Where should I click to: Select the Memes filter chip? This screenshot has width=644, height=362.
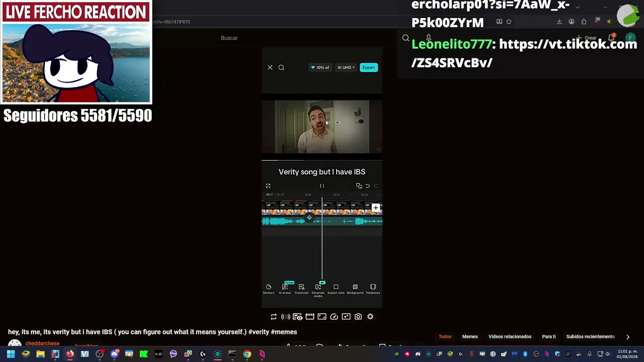470,337
